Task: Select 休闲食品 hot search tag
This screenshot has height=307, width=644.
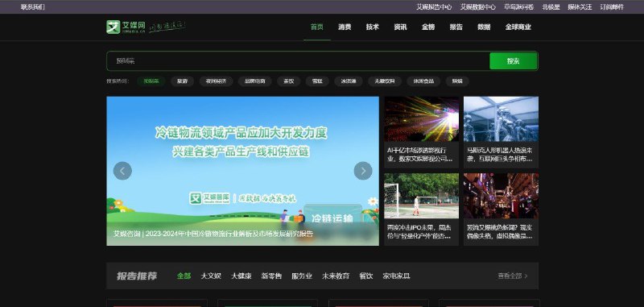Action: [423, 81]
